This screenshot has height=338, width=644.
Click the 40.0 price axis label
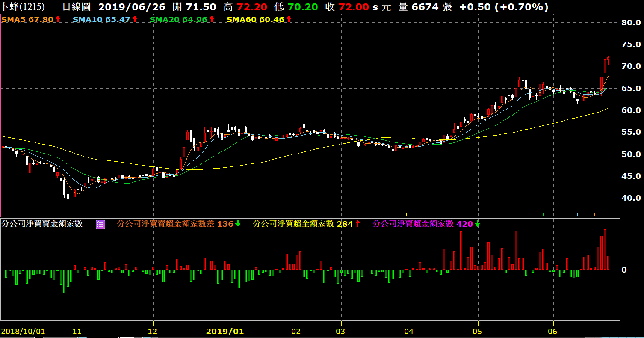coord(631,198)
